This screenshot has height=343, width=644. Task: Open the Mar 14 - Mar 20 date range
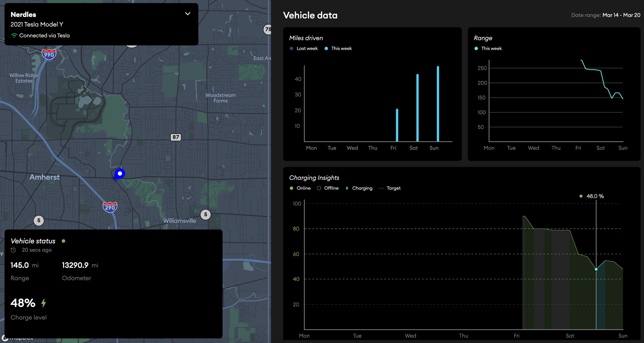[621, 15]
